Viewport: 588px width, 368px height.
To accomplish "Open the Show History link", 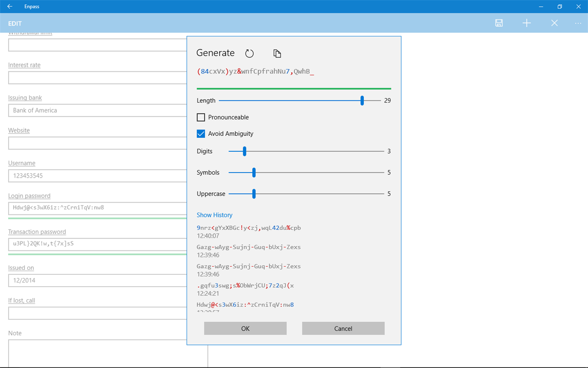I will pyautogui.click(x=215, y=215).
